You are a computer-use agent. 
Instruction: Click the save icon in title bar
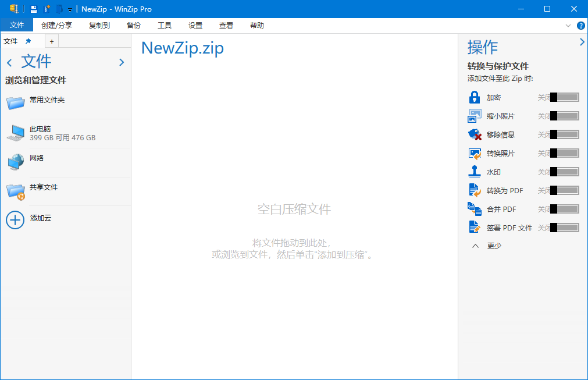pyautogui.click(x=34, y=9)
